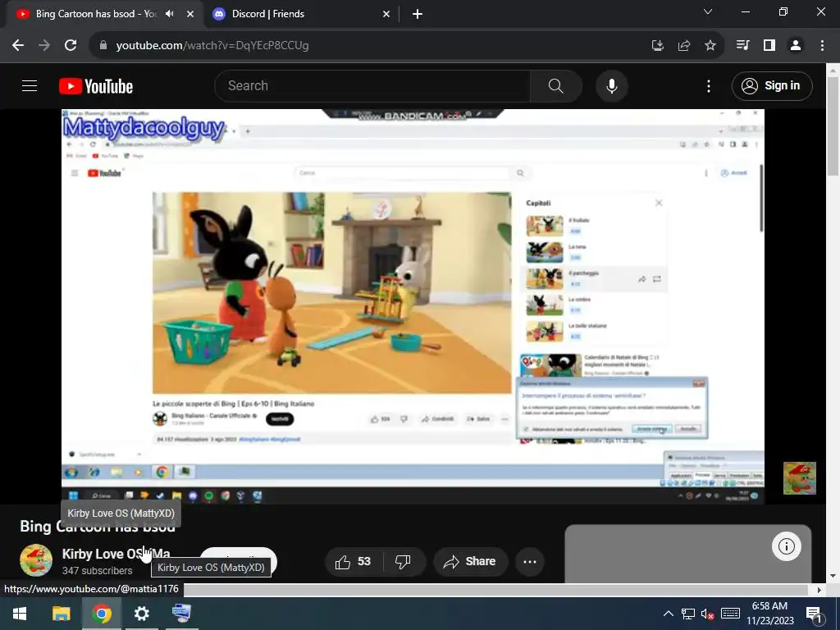
Task: Open Chrome media controls icon
Action: (742, 46)
